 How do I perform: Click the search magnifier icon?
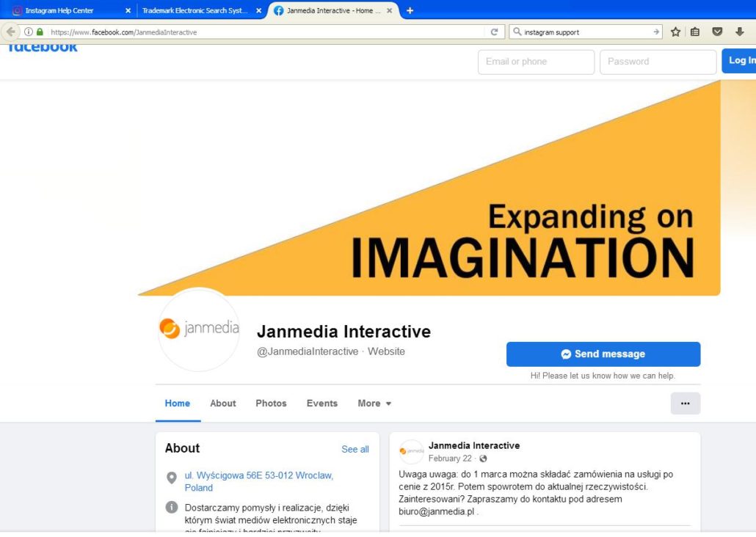pos(517,32)
